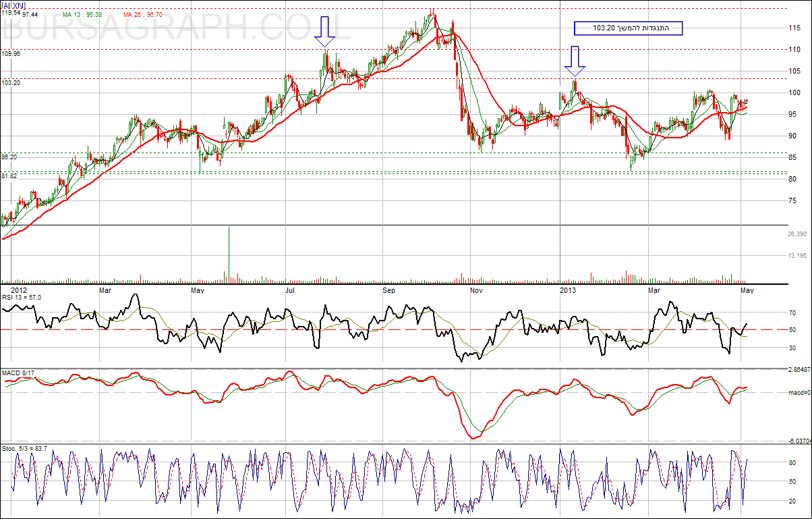Screen dimensions: 812x519
Task: Click the blue down arrow near January 2013
Action: (x=575, y=61)
